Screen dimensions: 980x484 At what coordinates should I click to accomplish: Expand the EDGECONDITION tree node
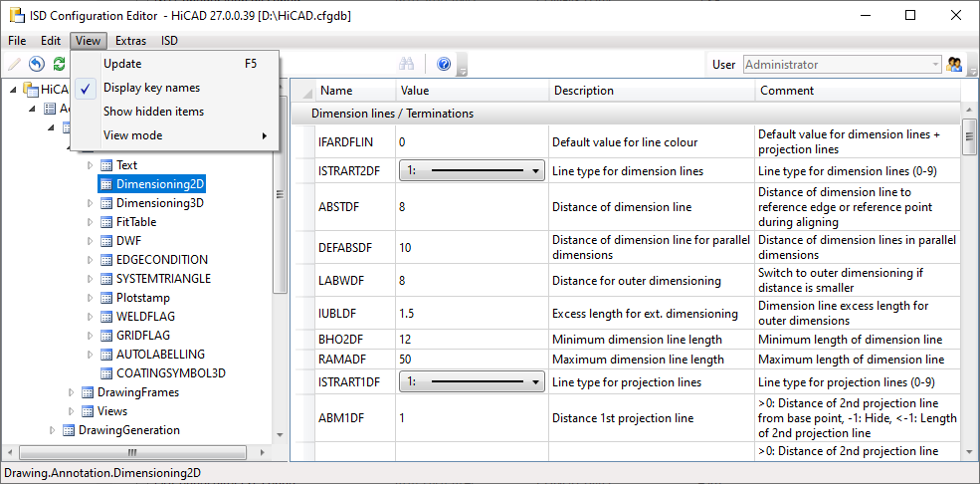click(x=90, y=260)
